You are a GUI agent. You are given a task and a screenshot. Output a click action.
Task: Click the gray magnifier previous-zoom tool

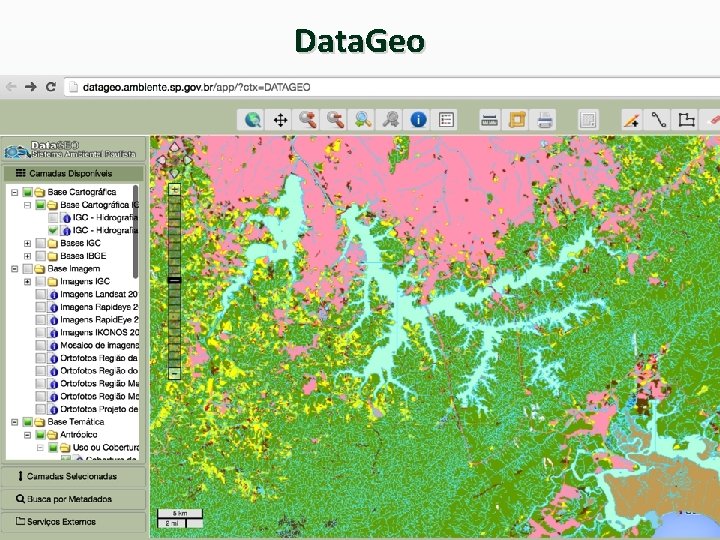coord(391,120)
